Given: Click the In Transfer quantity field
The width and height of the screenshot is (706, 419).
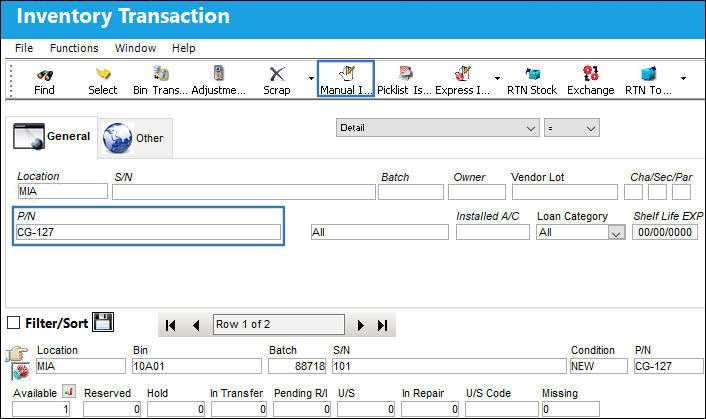Looking at the screenshot, I should pyautogui.click(x=239, y=409).
